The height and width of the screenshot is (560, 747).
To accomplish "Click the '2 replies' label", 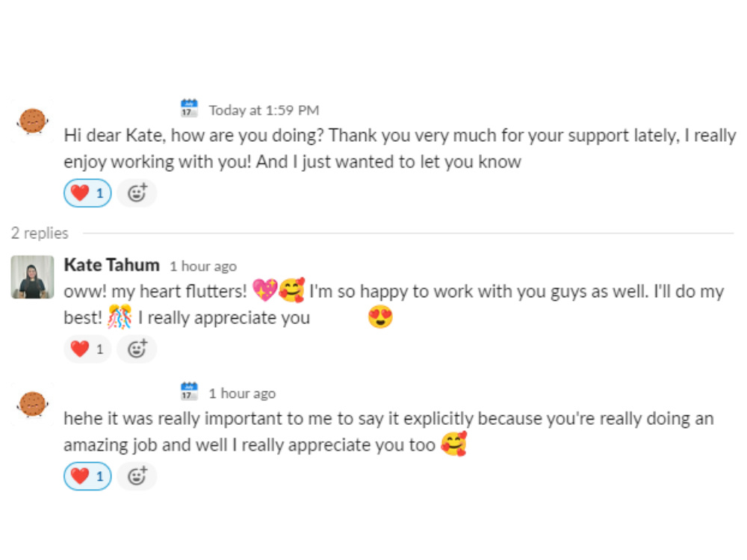I will click(40, 233).
